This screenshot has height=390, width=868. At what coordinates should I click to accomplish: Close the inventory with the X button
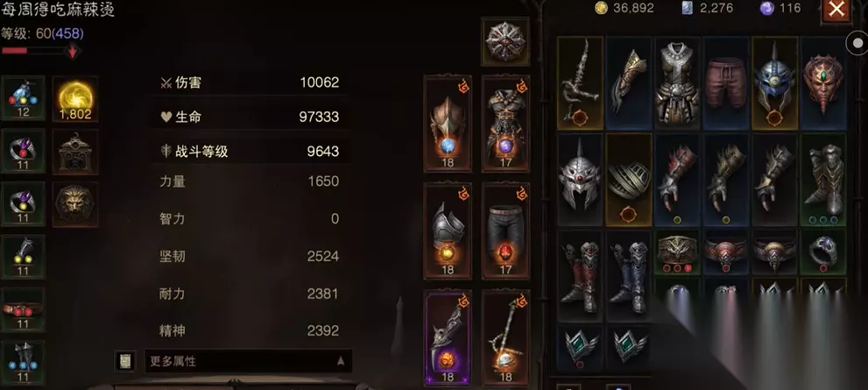[x=836, y=10]
